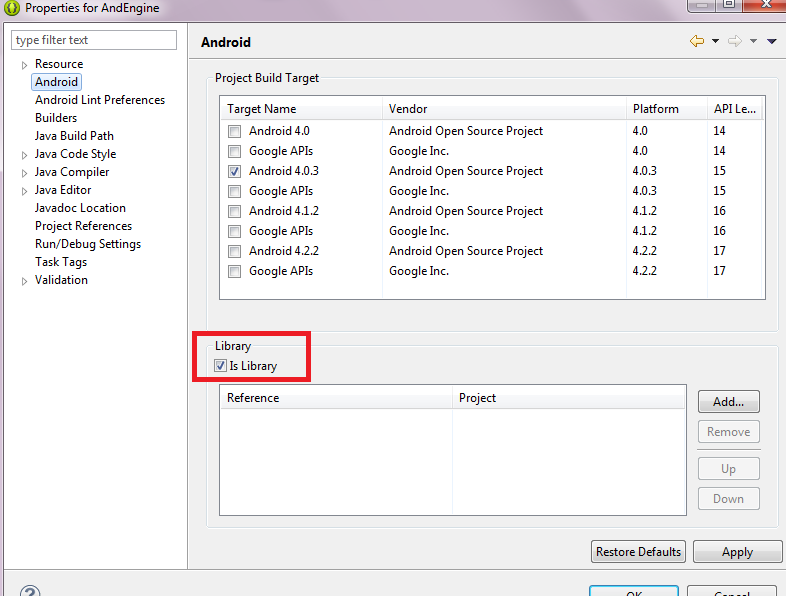Check Google APIs platform 4.0.3 checkbox
Viewport: 786px width, 596px height.
pyautogui.click(x=234, y=191)
